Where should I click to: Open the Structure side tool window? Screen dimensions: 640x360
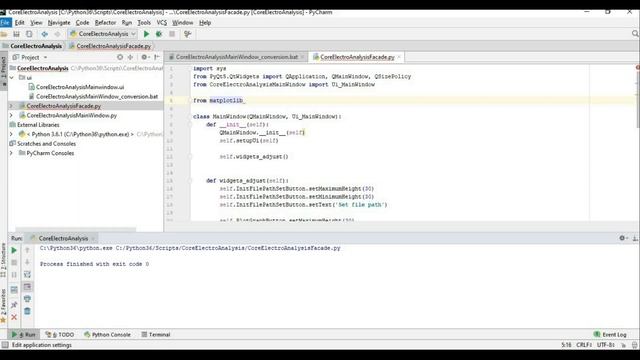coord(3,260)
